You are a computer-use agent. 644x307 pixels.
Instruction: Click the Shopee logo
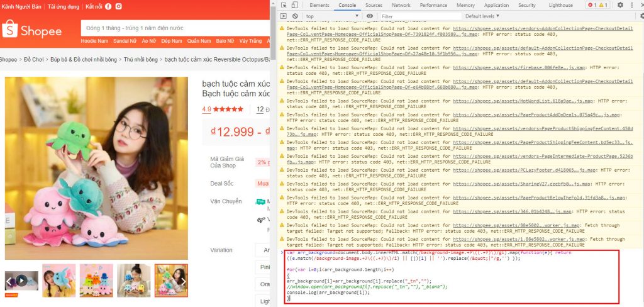click(x=33, y=30)
